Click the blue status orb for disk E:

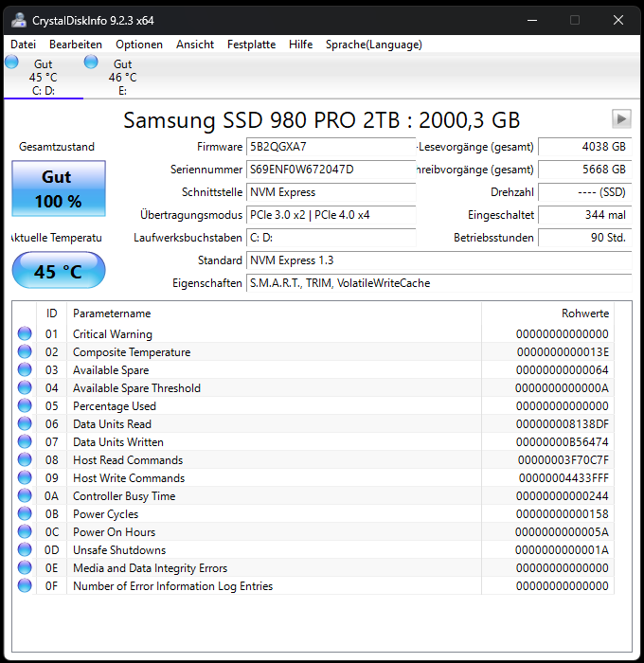91,63
